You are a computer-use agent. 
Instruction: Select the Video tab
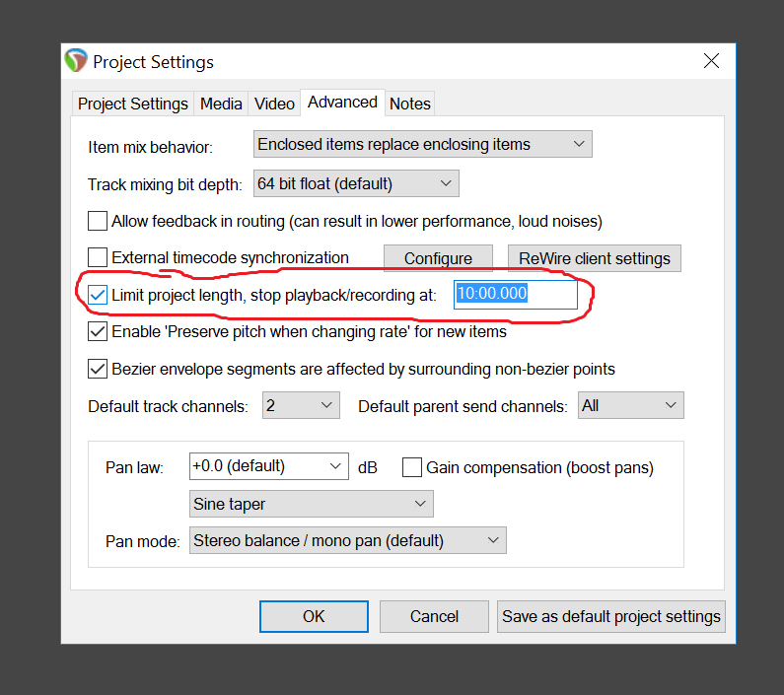[x=274, y=104]
